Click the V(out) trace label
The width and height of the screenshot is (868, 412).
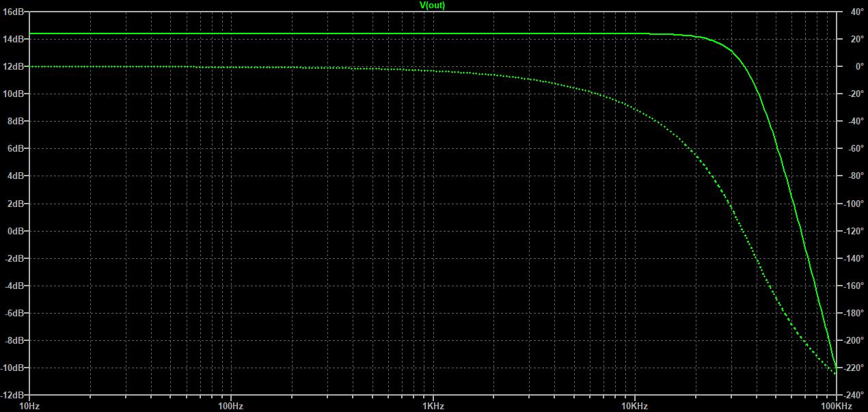432,5
